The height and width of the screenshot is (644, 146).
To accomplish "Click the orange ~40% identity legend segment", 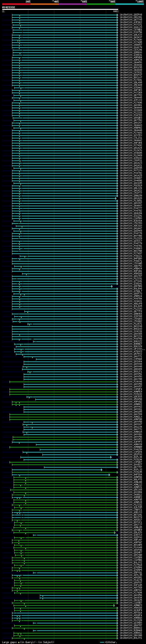I will [x=45, y=4].
